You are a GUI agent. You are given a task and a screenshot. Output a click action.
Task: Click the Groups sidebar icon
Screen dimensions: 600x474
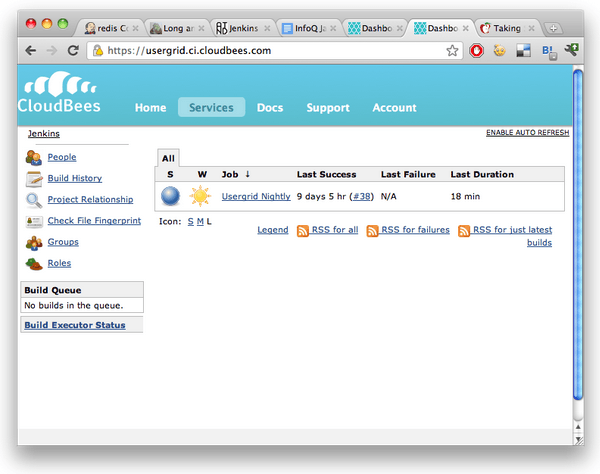(x=34, y=243)
